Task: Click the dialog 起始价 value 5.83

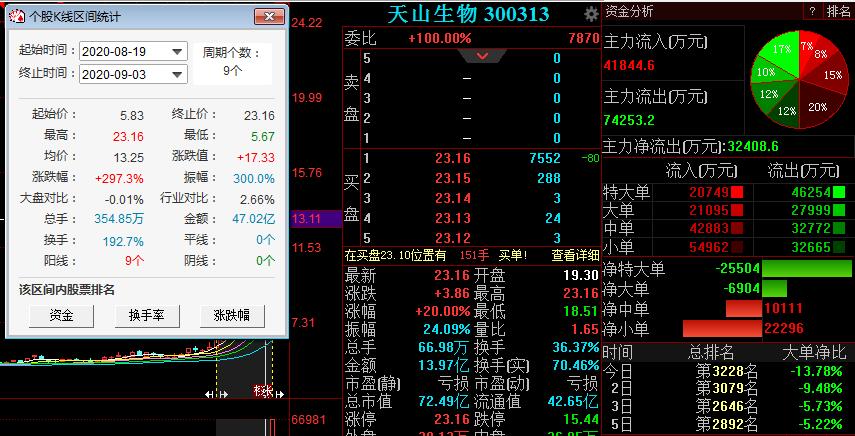Action: [132, 116]
